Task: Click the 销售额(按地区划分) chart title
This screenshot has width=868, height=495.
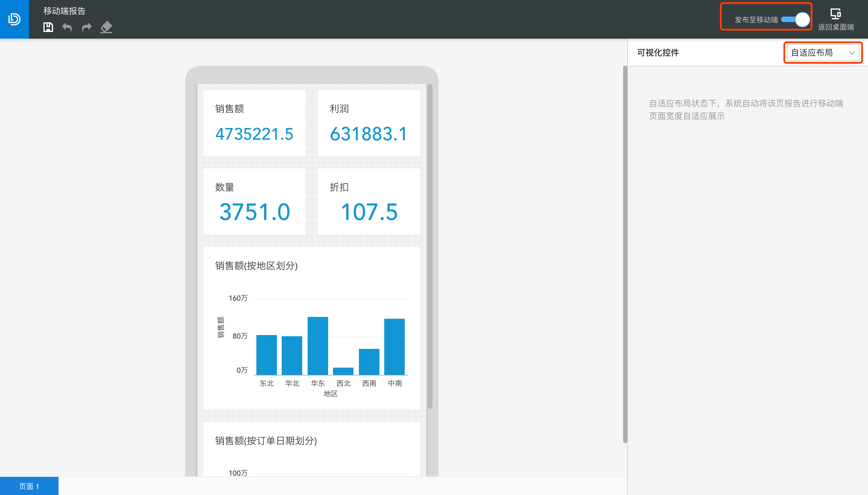Action: pos(256,266)
